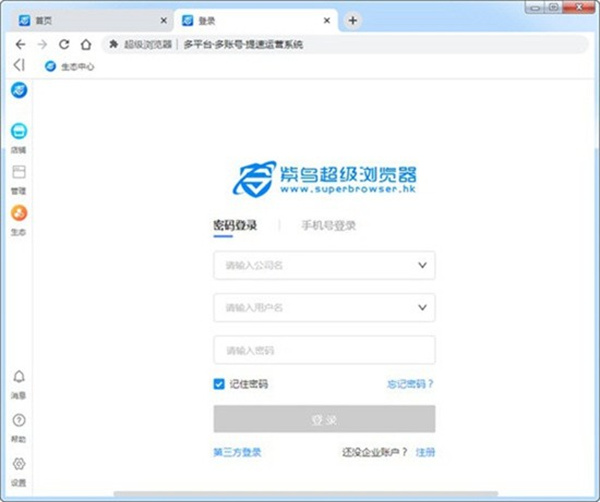600x502 pixels.
Task: Toggle the 记住密码 checkbox
Action: 219,384
